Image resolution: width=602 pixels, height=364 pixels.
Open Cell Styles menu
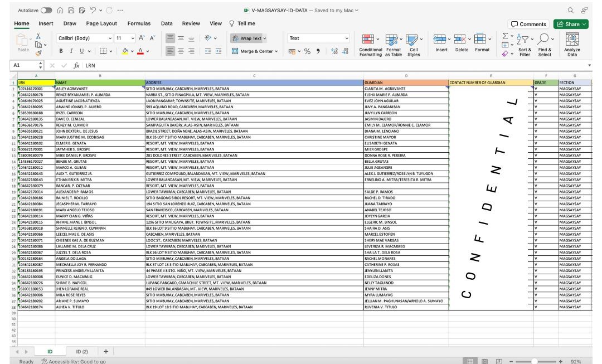pos(414,45)
